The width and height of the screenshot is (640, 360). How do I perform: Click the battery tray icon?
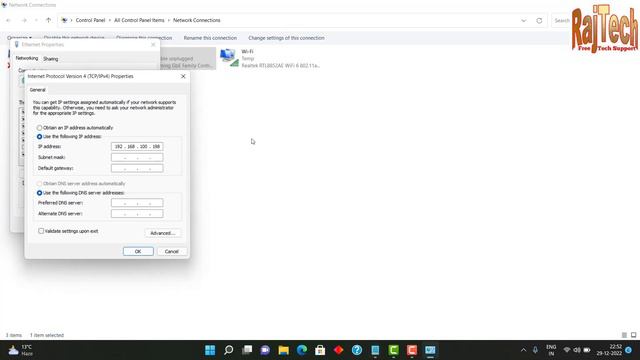(x=587, y=350)
